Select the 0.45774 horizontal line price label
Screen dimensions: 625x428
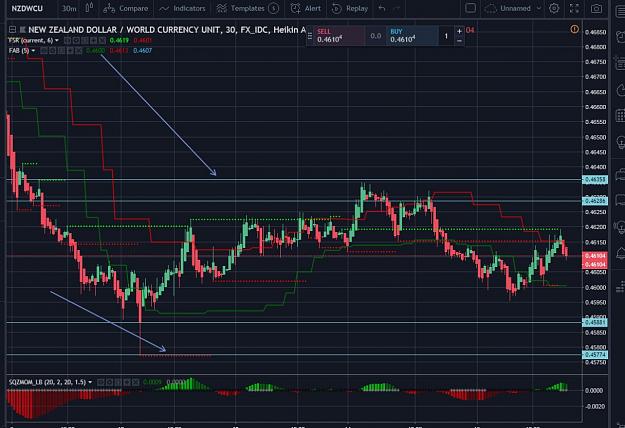coord(595,355)
